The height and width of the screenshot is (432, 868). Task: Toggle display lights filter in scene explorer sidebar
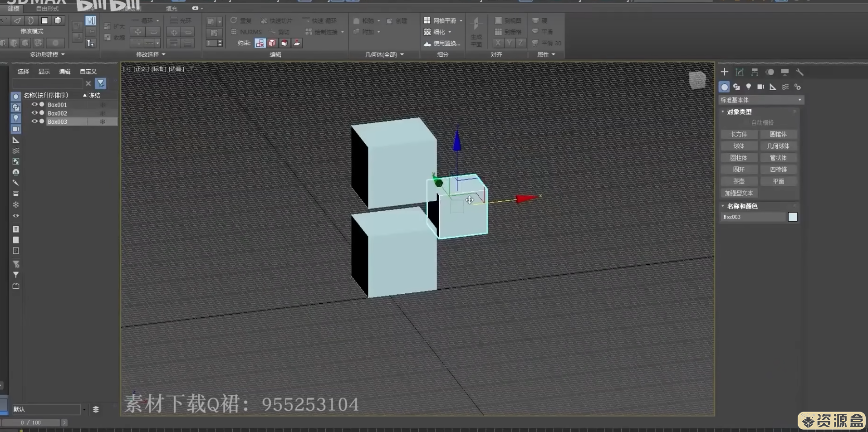pyautogui.click(x=15, y=118)
